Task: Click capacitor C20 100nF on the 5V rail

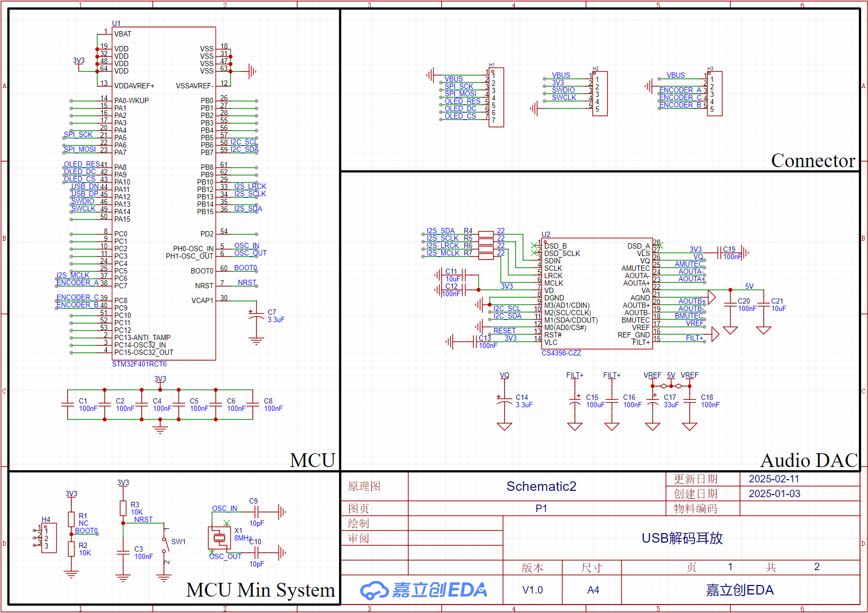Action: coord(730,305)
